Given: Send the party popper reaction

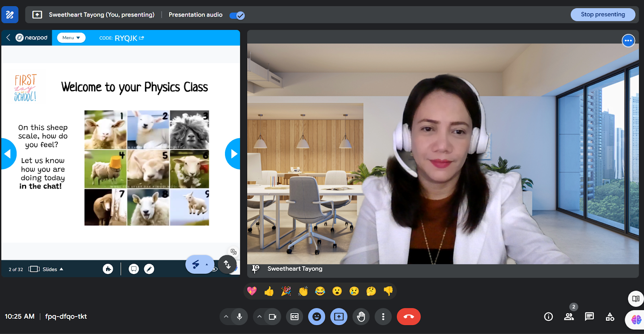Looking at the screenshot, I should click(286, 291).
